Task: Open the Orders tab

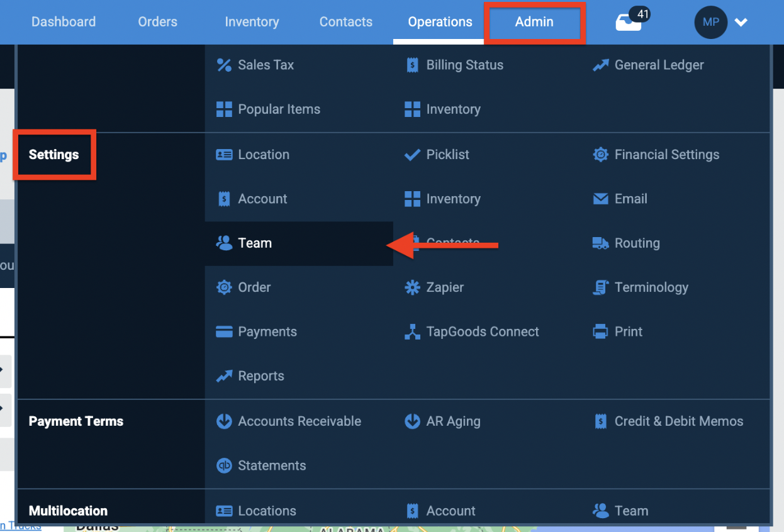Action: pos(157,21)
